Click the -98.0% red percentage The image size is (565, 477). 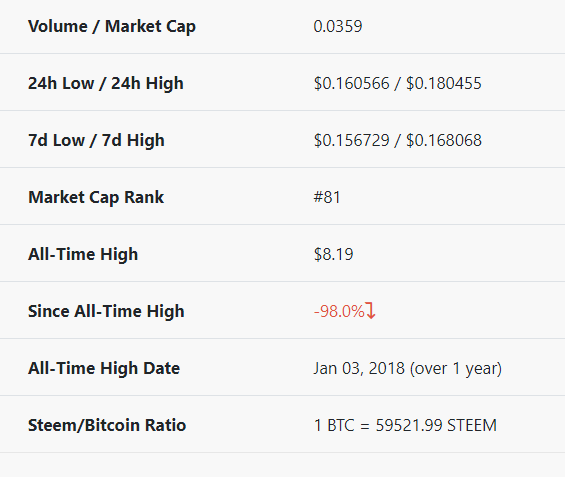(x=339, y=311)
